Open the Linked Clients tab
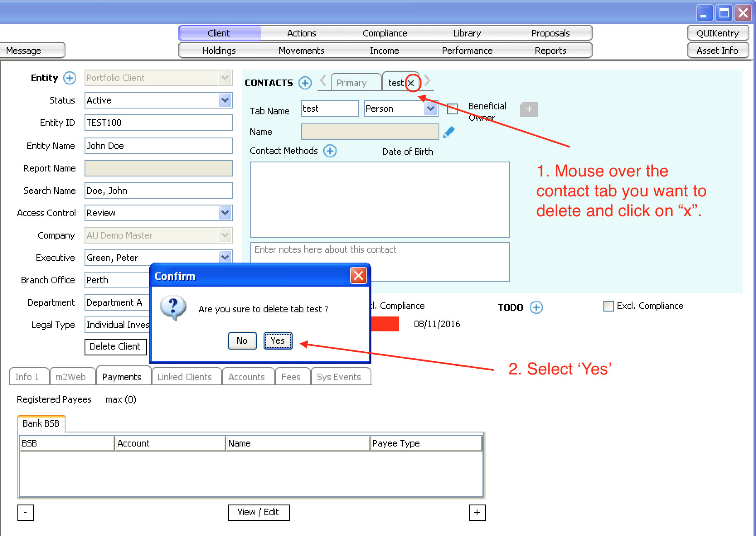 pyautogui.click(x=184, y=377)
